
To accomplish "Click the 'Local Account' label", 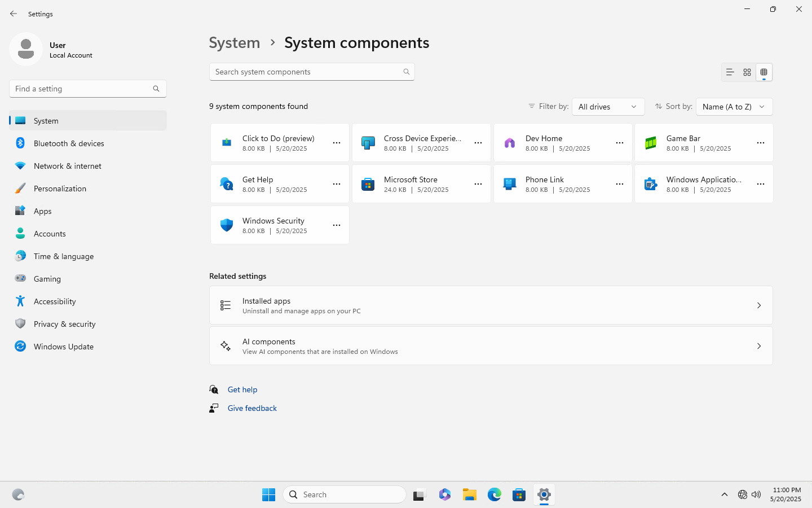I will tap(71, 55).
